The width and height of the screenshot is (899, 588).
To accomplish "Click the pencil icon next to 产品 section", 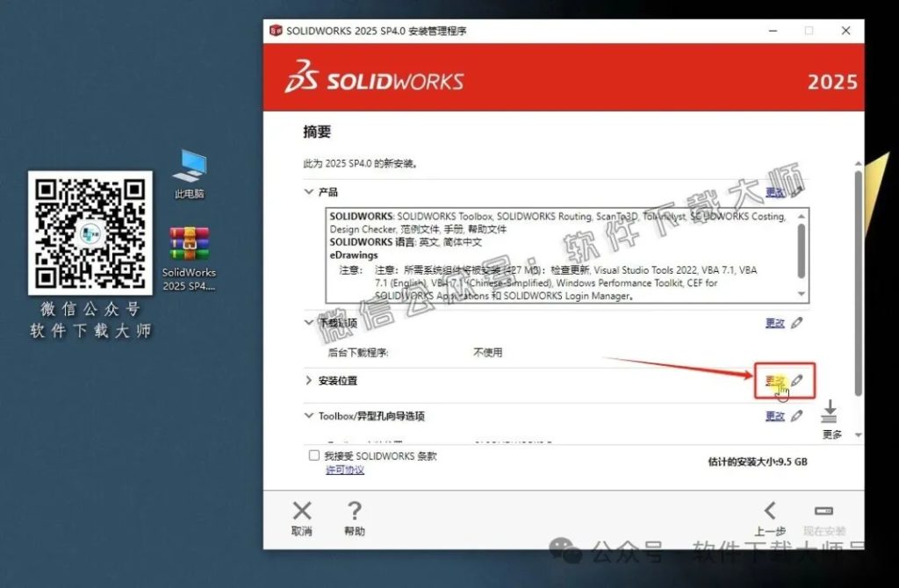I will pos(797,191).
